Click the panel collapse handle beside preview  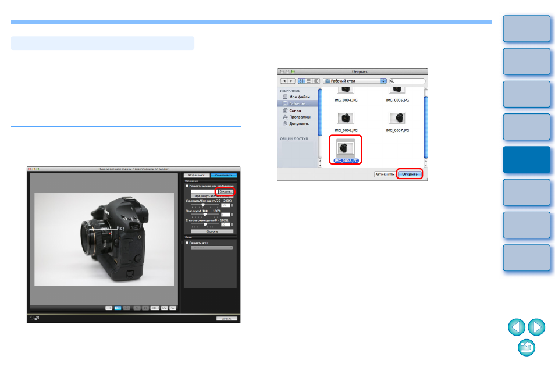(182, 243)
